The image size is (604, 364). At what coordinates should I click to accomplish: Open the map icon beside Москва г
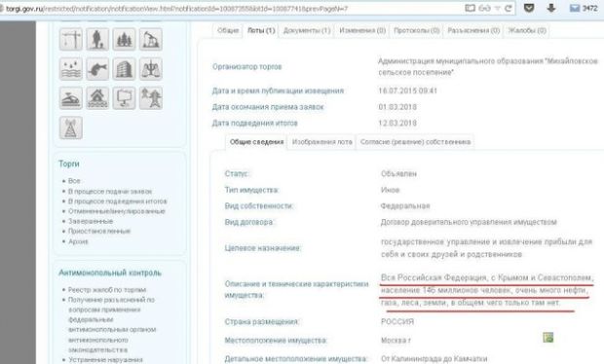coord(547,338)
